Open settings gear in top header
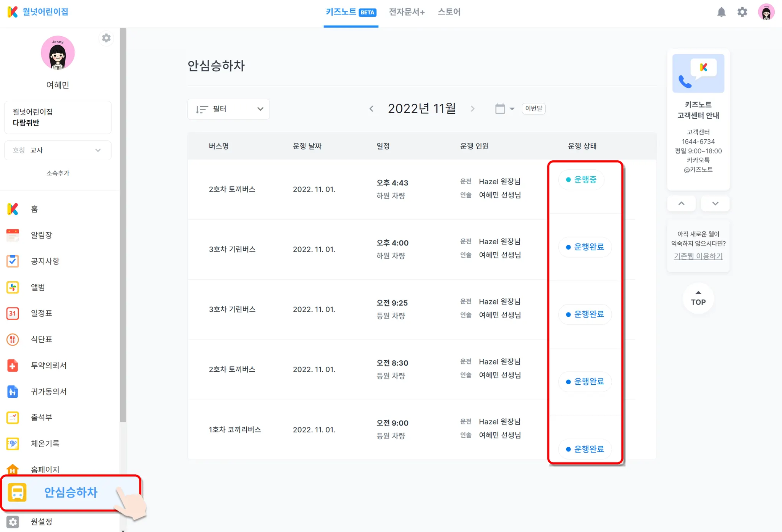Image resolution: width=782 pixels, height=532 pixels. 742,12
